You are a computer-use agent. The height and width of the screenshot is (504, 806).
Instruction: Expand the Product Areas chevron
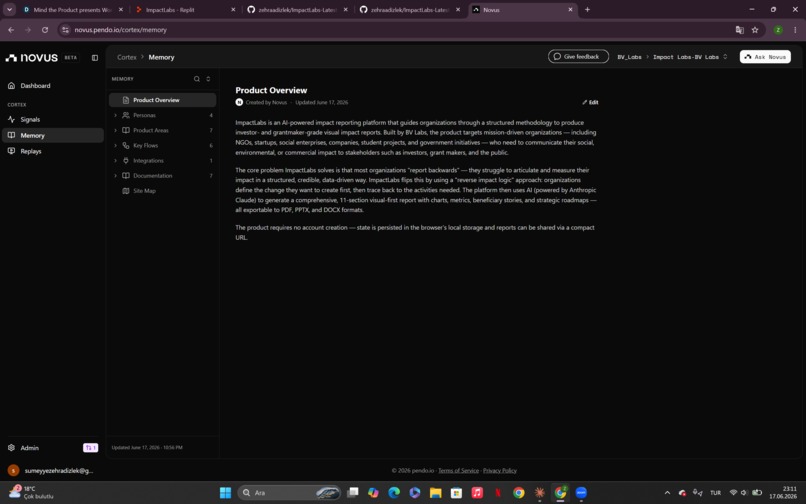pyautogui.click(x=115, y=130)
